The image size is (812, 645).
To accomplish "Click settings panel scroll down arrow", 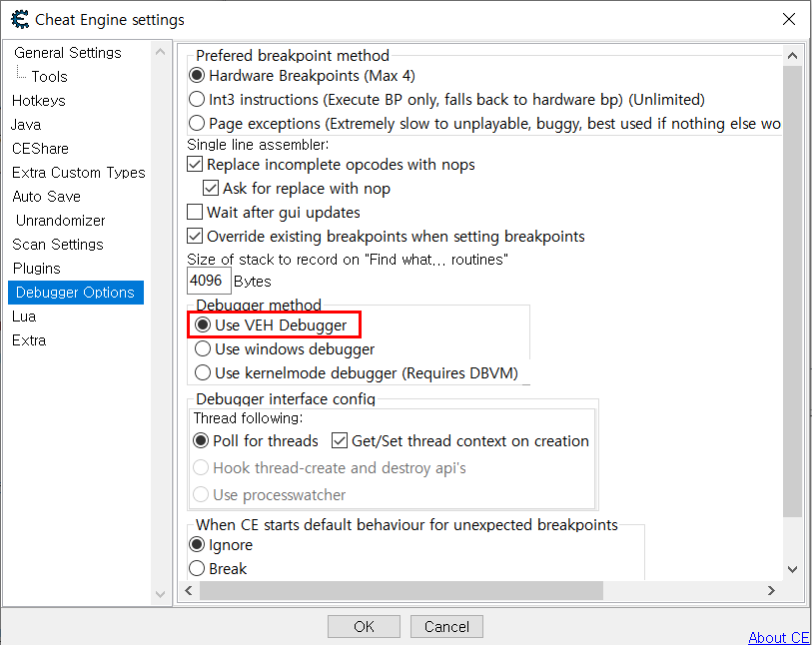I will click(792, 569).
